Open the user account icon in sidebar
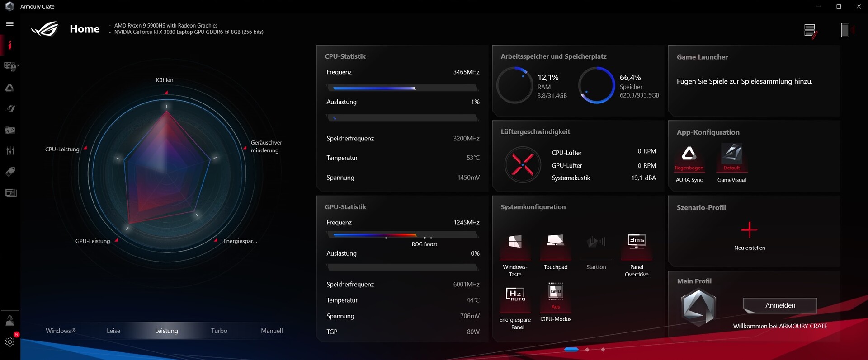Viewport: 868px width, 360px height. point(10,321)
